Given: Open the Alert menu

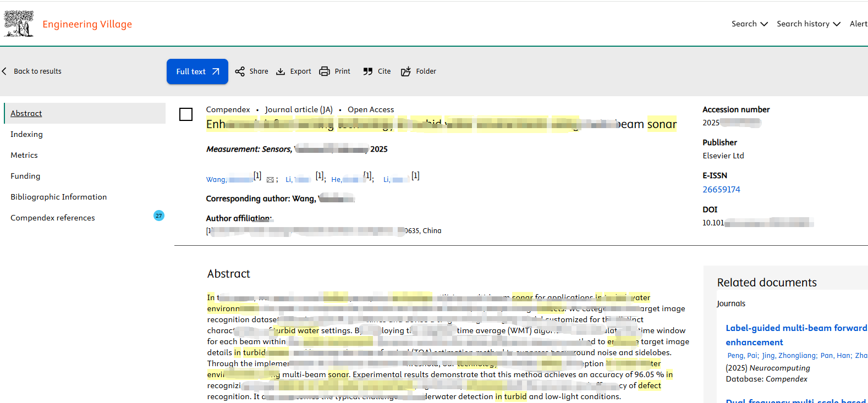Looking at the screenshot, I should [858, 24].
